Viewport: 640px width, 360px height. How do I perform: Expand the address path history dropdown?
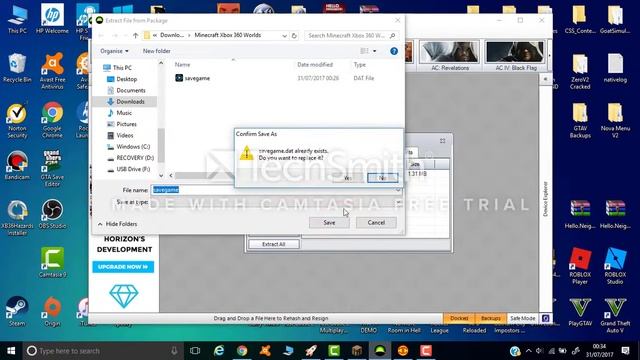284,36
